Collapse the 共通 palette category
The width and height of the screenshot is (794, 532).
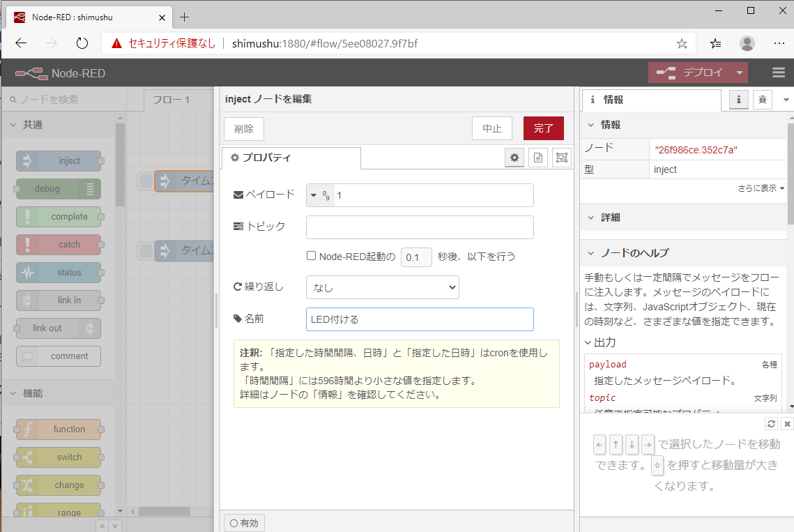(x=59, y=125)
